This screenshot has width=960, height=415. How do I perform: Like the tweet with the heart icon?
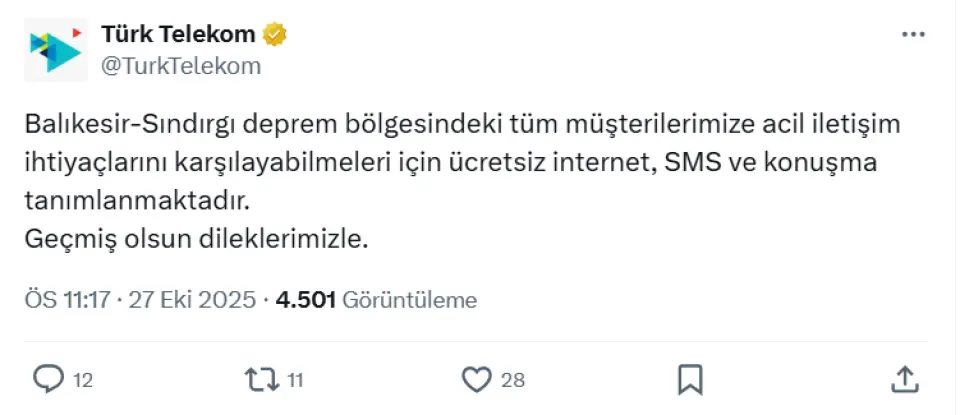[x=477, y=379]
